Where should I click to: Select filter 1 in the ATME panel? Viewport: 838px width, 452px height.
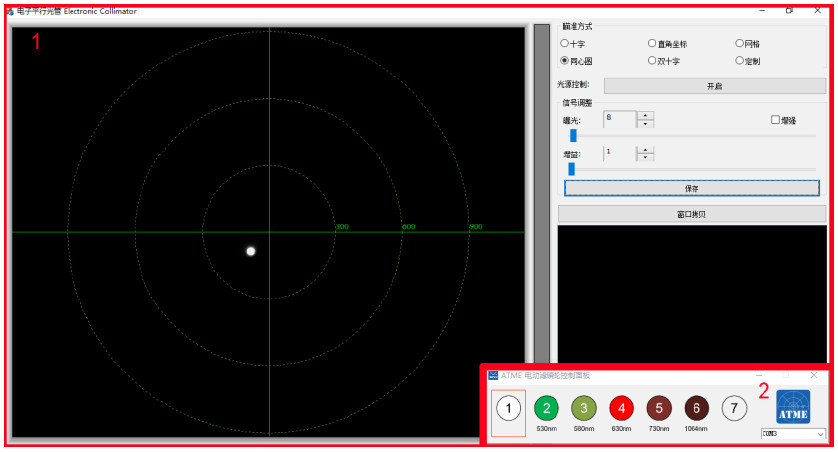pyautogui.click(x=508, y=408)
